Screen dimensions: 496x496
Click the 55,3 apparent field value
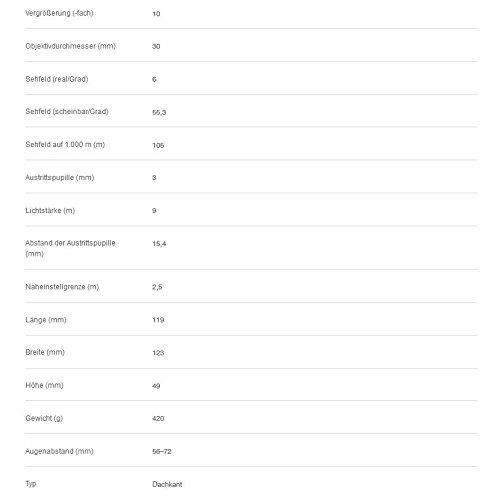(x=159, y=112)
